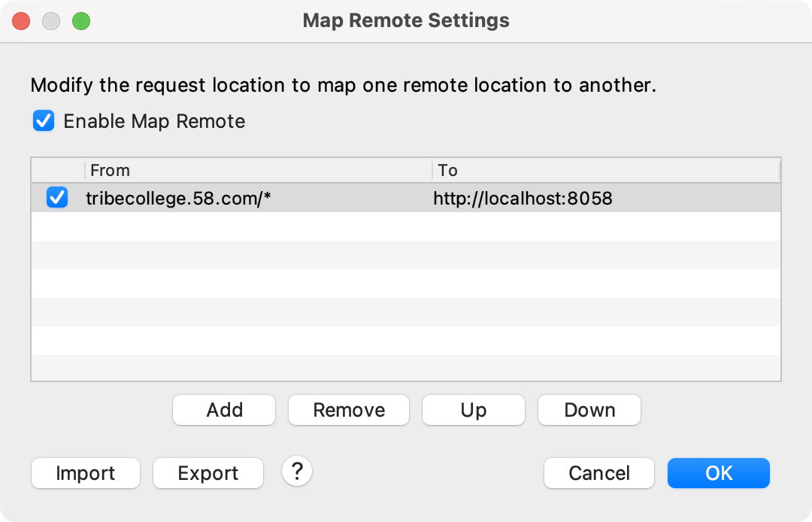The width and height of the screenshot is (812, 522).
Task: Export the current mappings
Action: coord(208,473)
